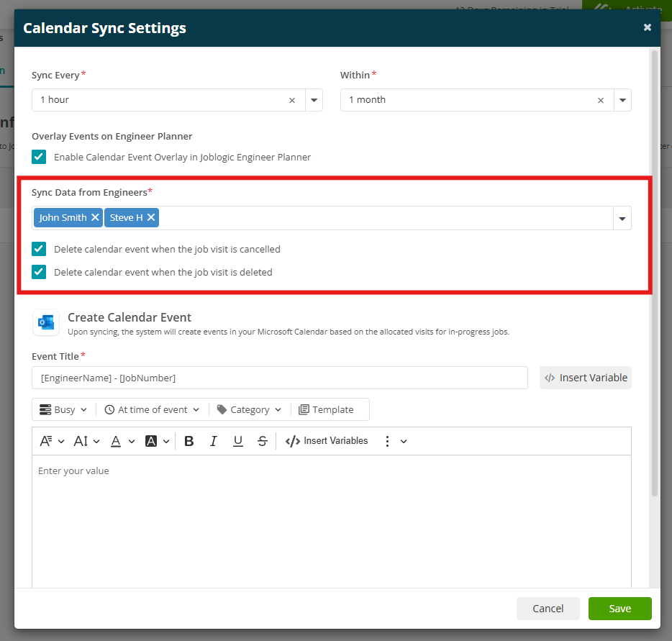Click into the 'Enter your value' editor body
Screen dimensions: 672x641
pos(331,521)
